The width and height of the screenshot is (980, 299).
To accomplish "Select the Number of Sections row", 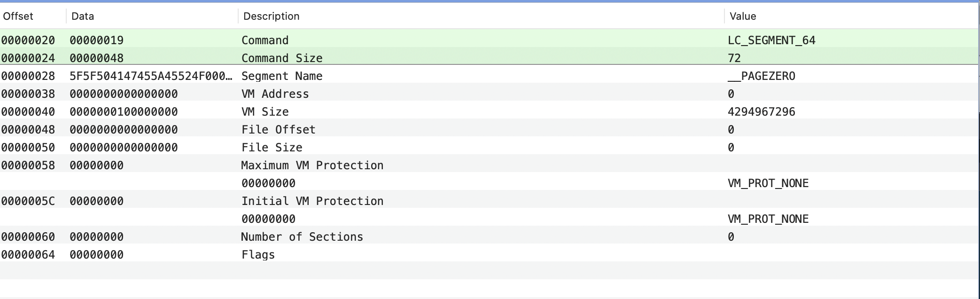I will click(490, 237).
